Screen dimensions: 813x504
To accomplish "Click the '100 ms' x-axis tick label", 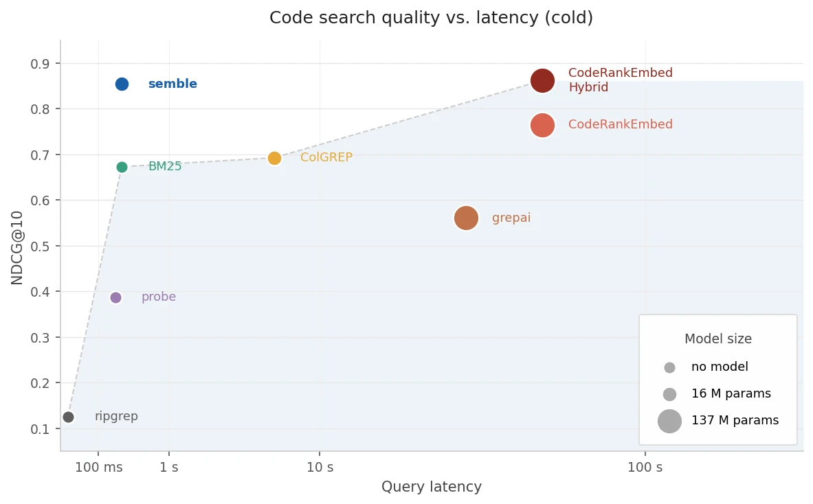I will click(x=98, y=467).
